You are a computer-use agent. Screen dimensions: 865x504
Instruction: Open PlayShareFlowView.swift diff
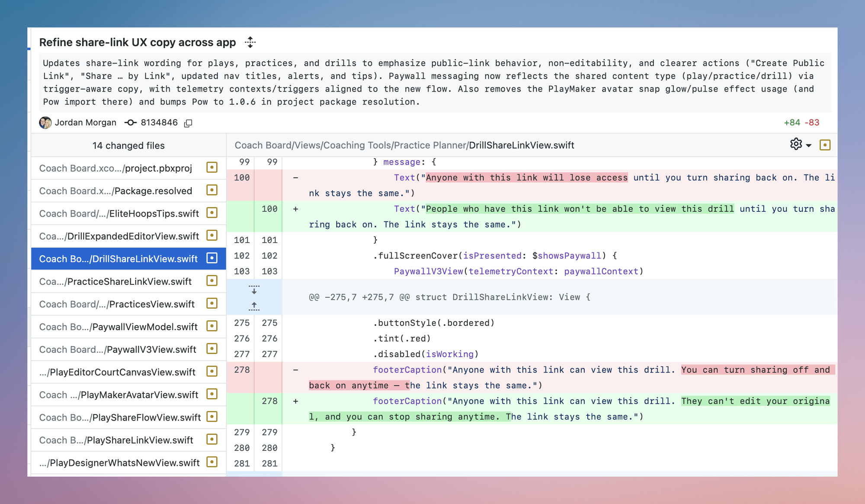(x=128, y=418)
